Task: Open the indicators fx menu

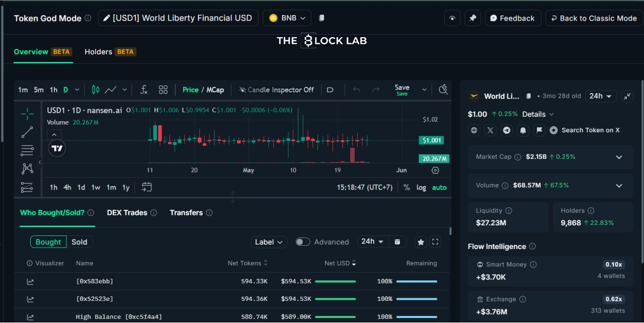Action: point(143,90)
